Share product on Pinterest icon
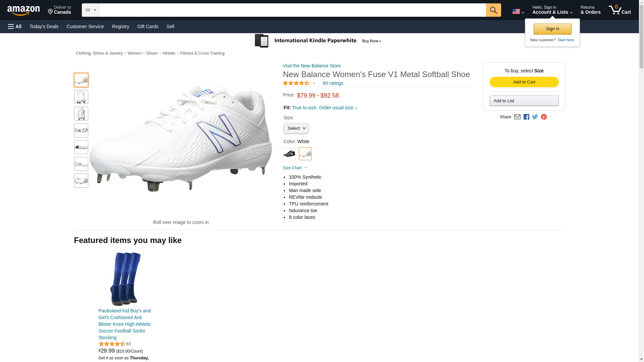The image size is (644, 362). pos(544,117)
